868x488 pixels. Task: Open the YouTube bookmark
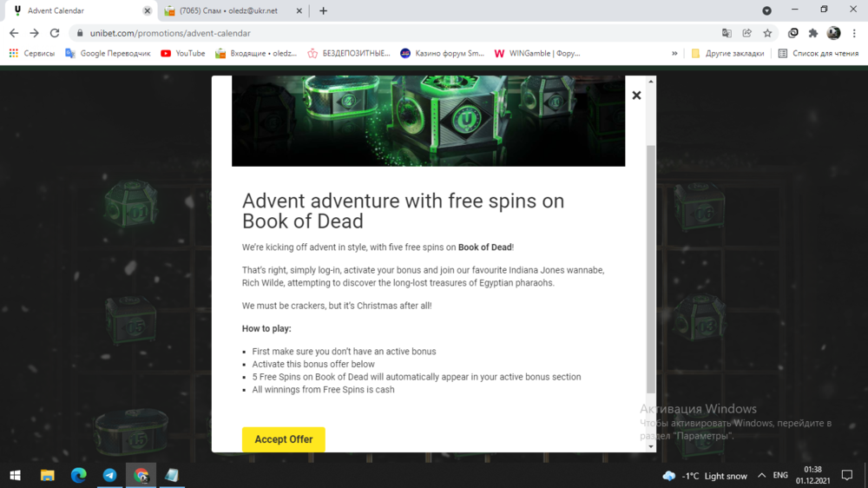[183, 53]
